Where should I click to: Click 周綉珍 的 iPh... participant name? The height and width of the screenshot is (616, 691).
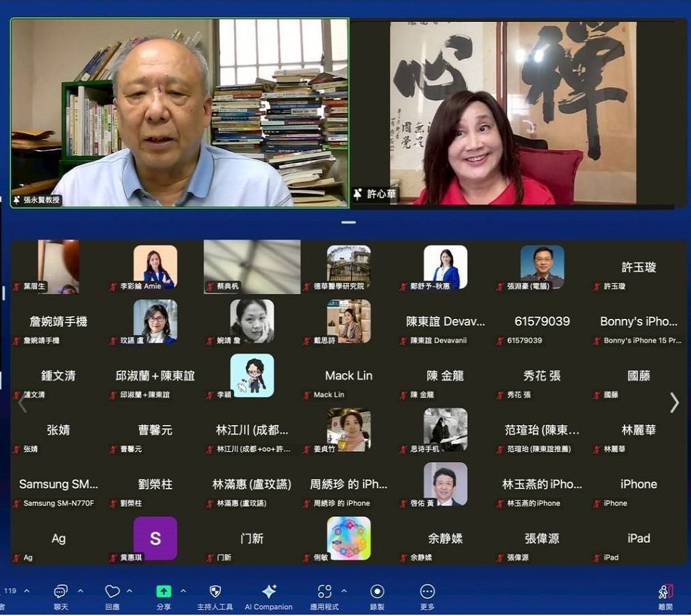pyautogui.click(x=349, y=485)
